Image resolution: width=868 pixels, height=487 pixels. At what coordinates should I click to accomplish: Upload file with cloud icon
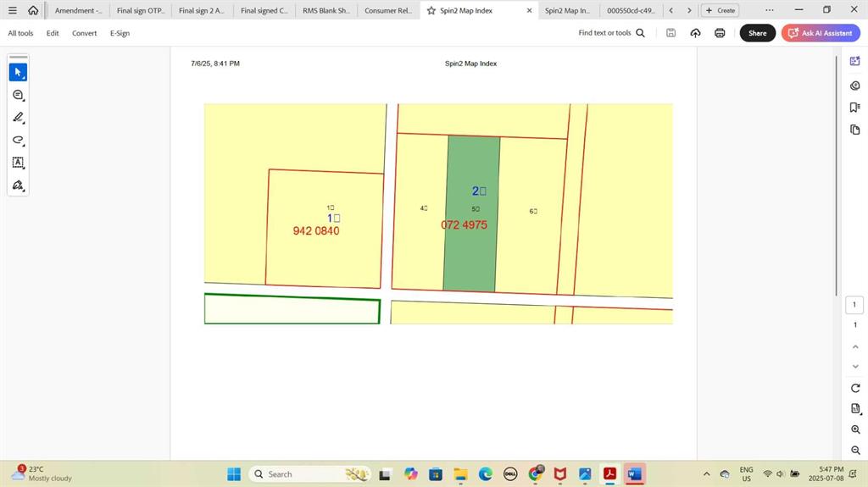[695, 33]
